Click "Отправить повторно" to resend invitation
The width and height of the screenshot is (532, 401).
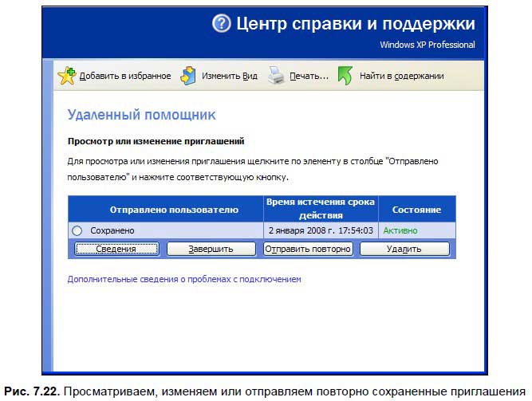[308, 249]
